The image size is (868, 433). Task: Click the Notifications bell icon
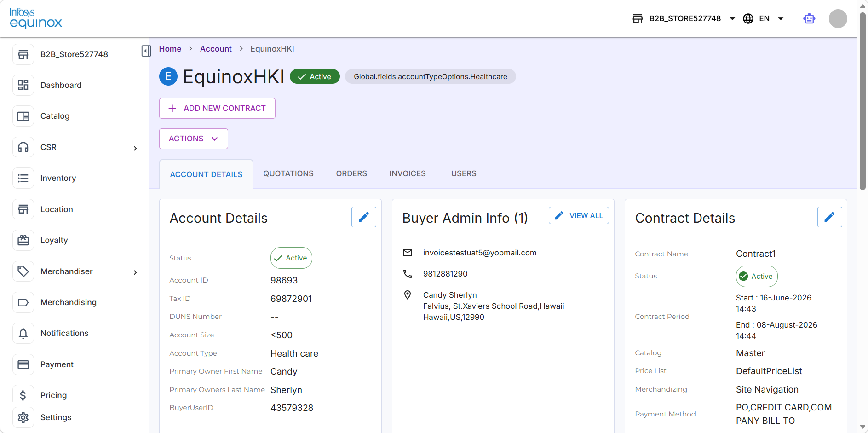click(23, 333)
